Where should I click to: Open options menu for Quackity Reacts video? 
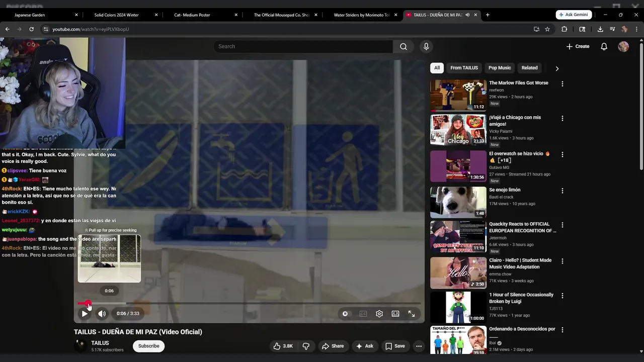pos(562,225)
